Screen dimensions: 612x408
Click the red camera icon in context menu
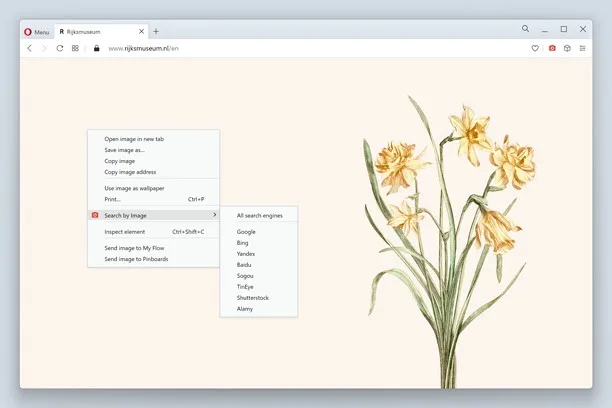(x=95, y=215)
